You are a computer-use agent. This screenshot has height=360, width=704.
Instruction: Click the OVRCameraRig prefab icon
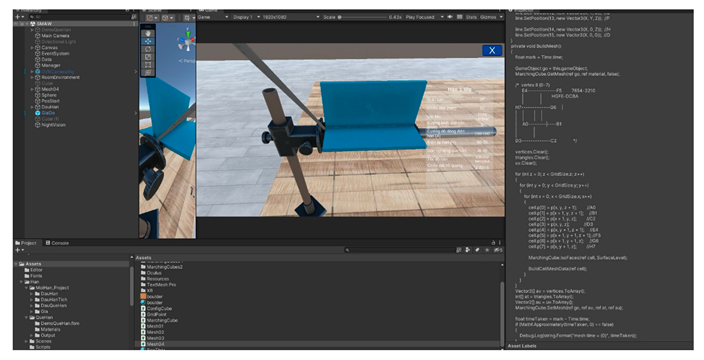pyautogui.click(x=38, y=71)
